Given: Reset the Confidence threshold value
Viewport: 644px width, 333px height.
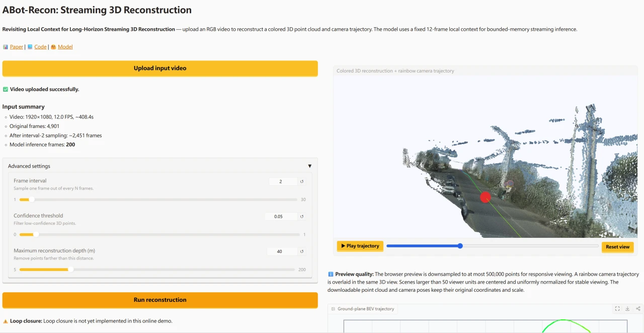Looking at the screenshot, I should pyautogui.click(x=302, y=217).
